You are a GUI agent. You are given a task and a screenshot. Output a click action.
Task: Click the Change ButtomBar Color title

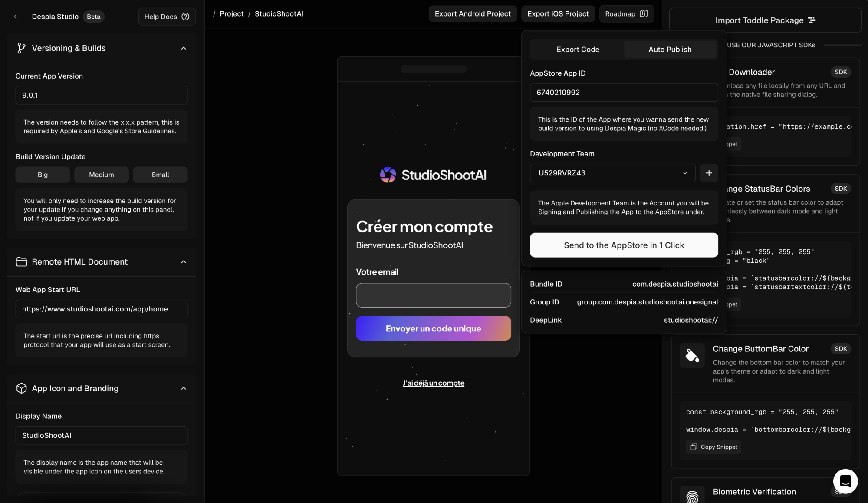point(760,349)
